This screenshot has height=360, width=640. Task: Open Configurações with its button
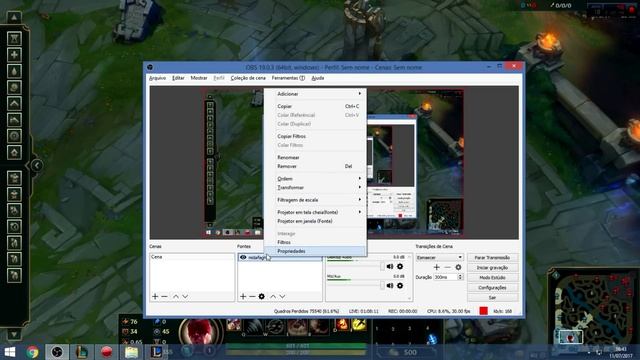tap(492, 288)
